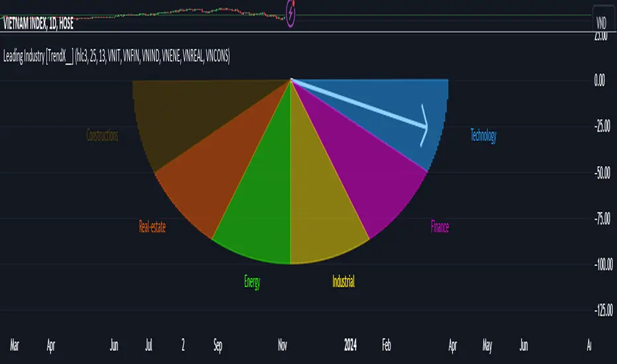Click the Real-estate sector label
The width and height of the screenshot is (617, 364).
click(152, 227)
